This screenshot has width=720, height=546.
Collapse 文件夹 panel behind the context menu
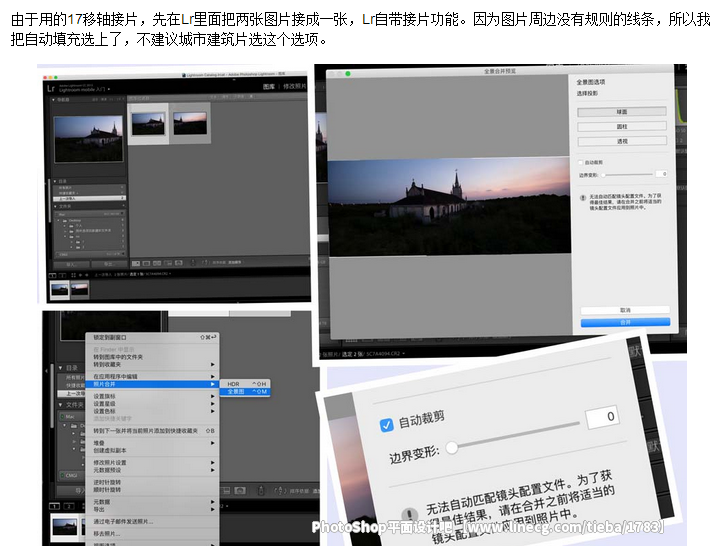tap(61, 405)
